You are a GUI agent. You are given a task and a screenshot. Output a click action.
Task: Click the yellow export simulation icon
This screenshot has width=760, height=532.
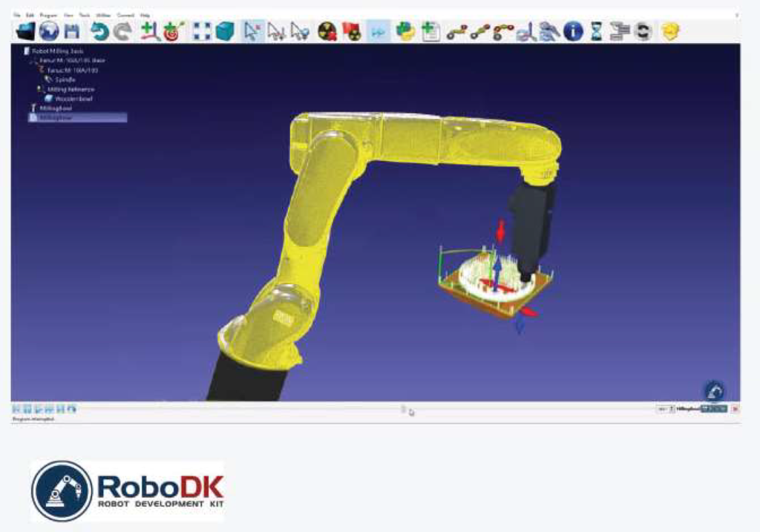point(670,32)
